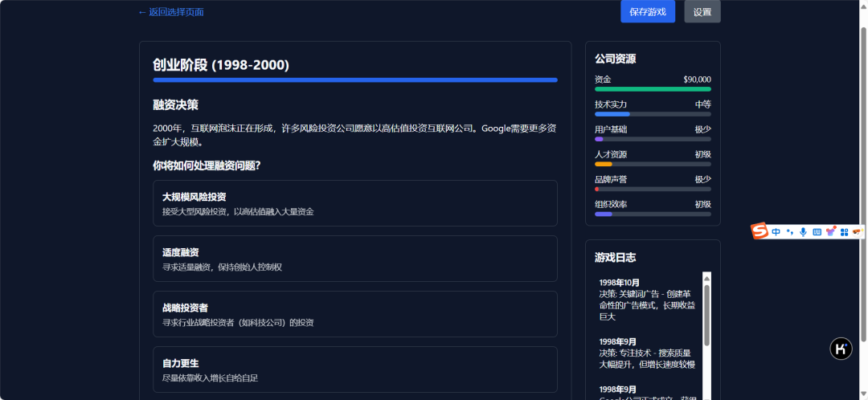The height and width of the screenshot is (400, 868).
Task: Click the 2000年 scenario description paragraph
Action: click(355, 135)
